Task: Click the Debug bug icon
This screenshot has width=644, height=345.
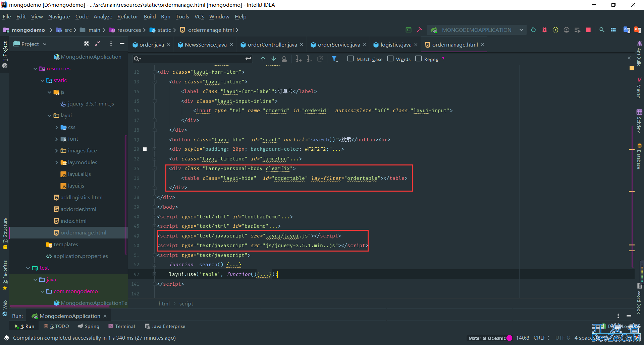Action: point(544,30)
